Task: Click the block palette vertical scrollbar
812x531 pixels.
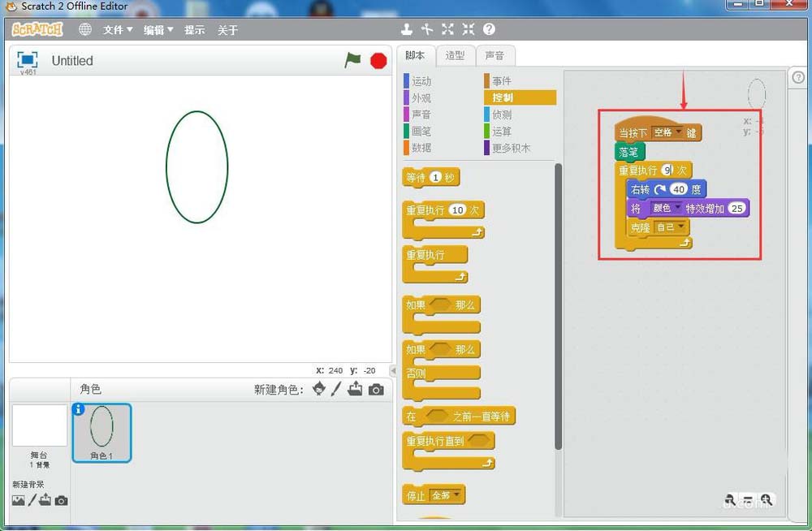Action: [558, 305]
